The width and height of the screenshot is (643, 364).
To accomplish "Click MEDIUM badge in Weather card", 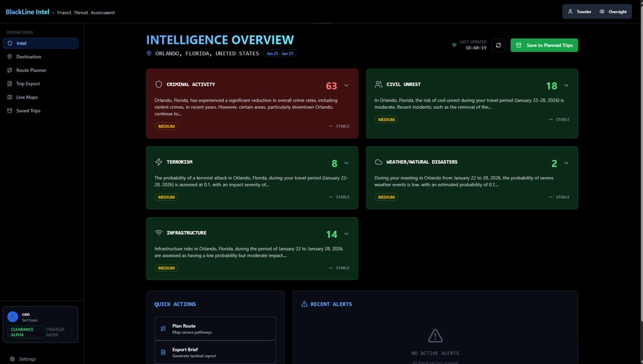I will tap(386, 197).
